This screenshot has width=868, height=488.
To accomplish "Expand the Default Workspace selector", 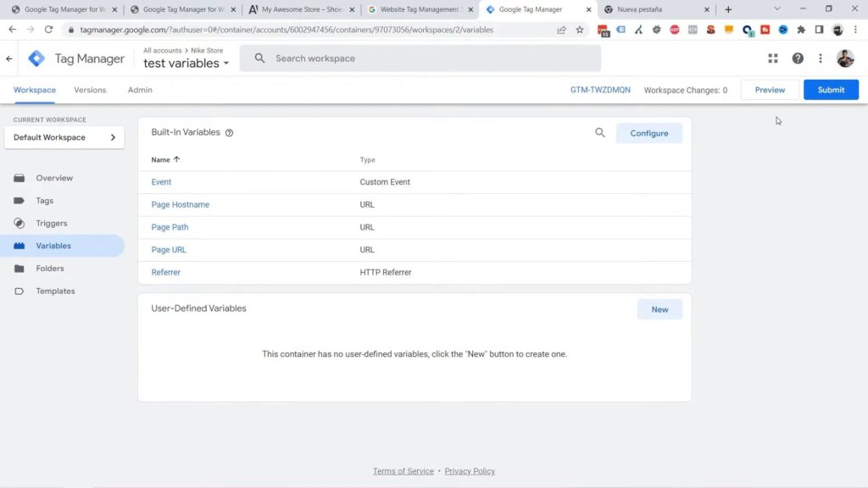I will (x=64, y=137).
